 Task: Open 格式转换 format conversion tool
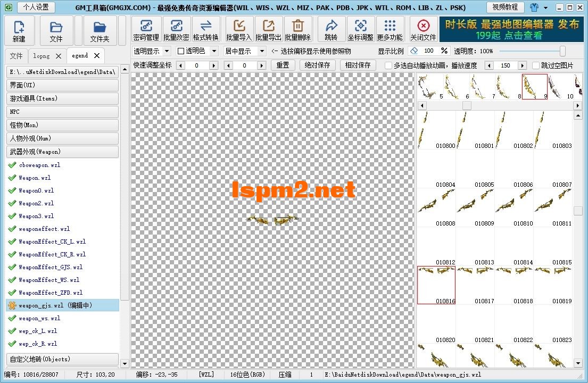pyautogui.click(x=205, y=29)
